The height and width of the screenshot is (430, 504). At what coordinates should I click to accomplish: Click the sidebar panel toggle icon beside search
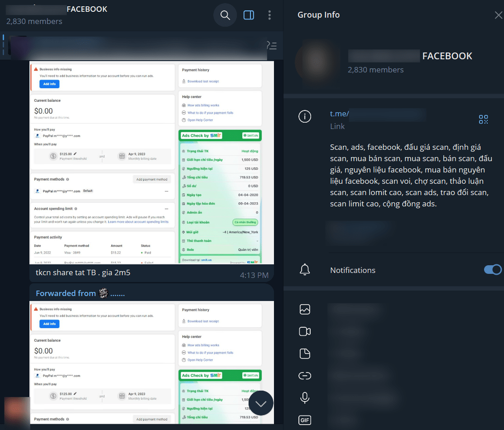click(x=249, y=15)
